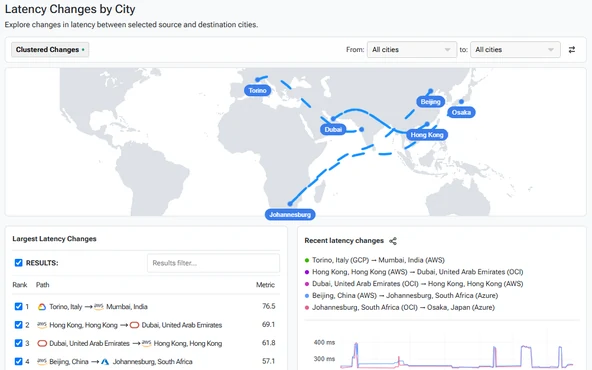Click the 69.1 metric value

(x=268, y=324)
